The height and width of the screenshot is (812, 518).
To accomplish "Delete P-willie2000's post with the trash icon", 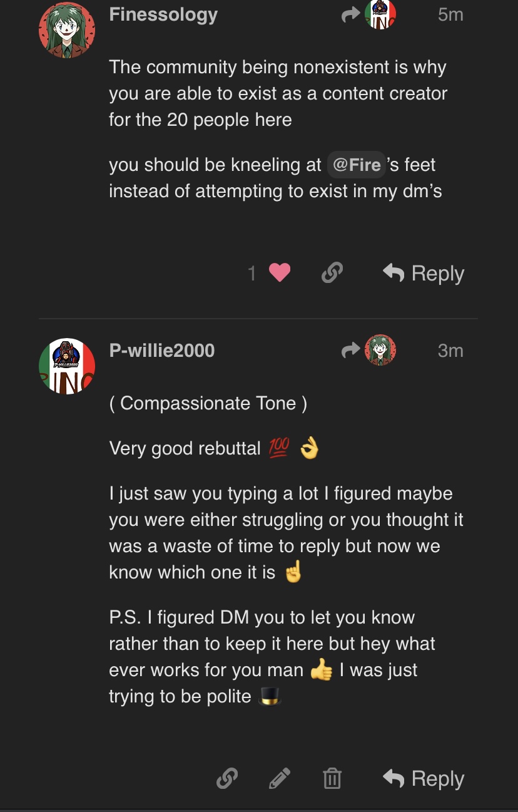I will (x=332, y=779).
